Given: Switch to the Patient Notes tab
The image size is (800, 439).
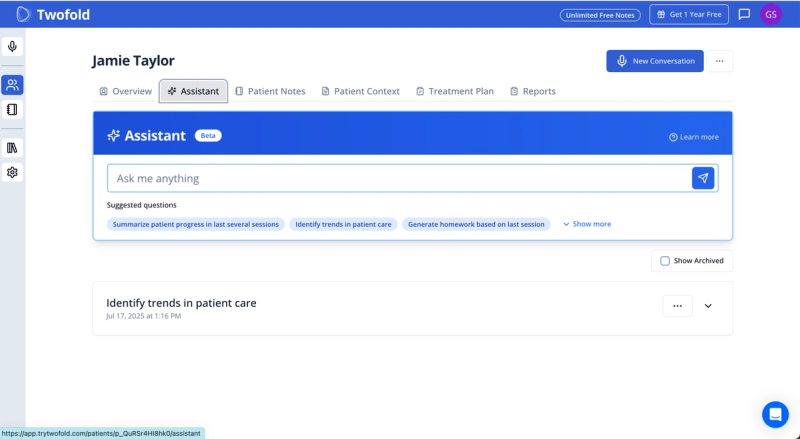Looking at the screenshot, I should (270, 91).
